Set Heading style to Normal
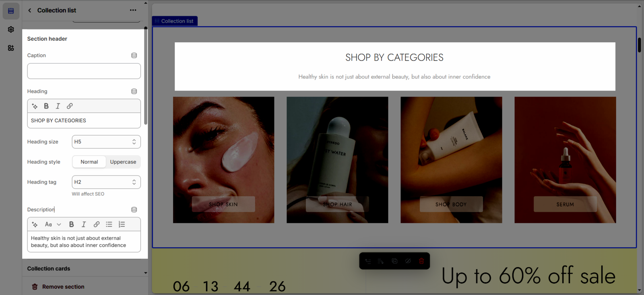The width and height of the screenshot is (644, 295). [89, 162]
